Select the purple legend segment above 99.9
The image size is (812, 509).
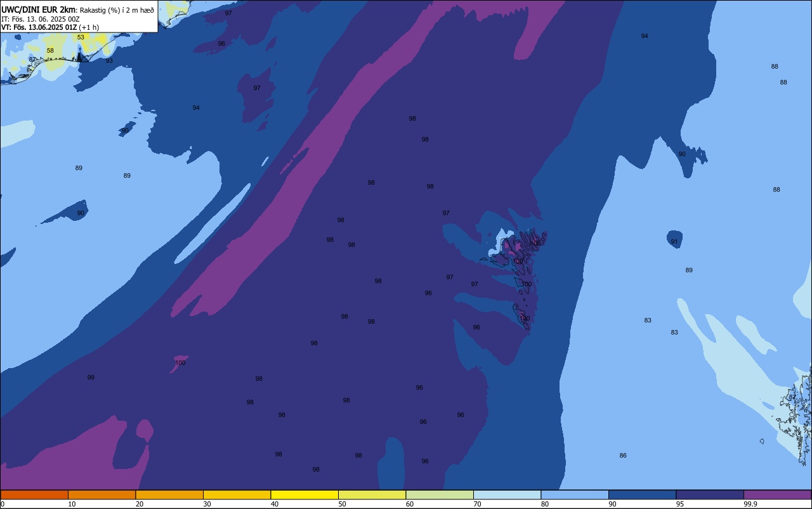[x=777, y=494]
